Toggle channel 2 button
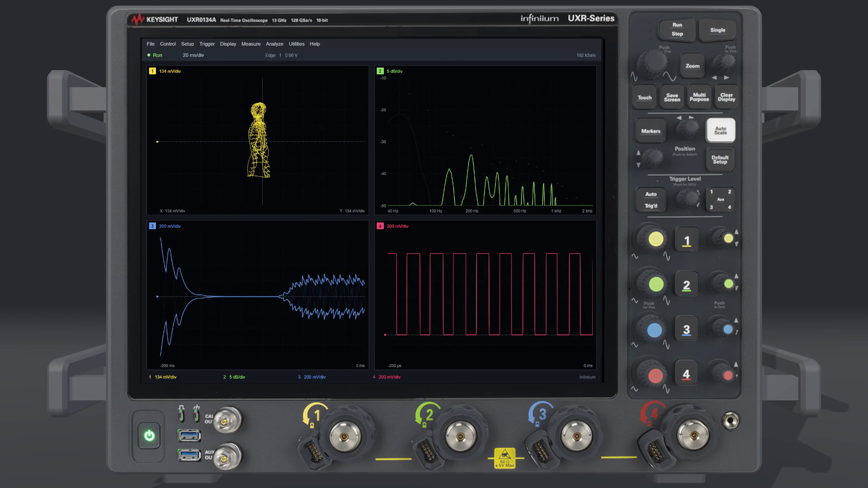Viewport: 868px width, 488px height. 686,285
